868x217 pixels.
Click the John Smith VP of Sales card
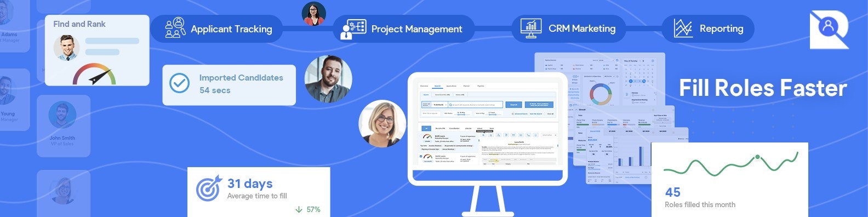click(63, 126)
